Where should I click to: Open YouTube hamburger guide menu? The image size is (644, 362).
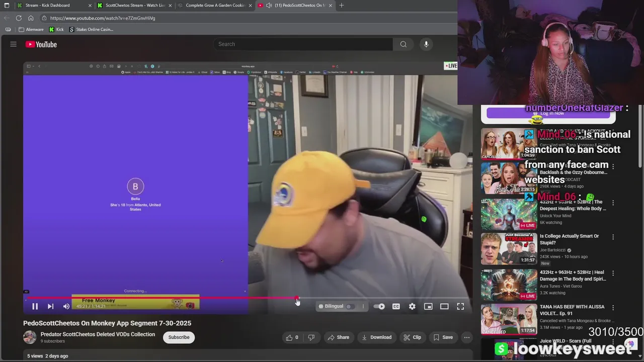click(14, 44)
